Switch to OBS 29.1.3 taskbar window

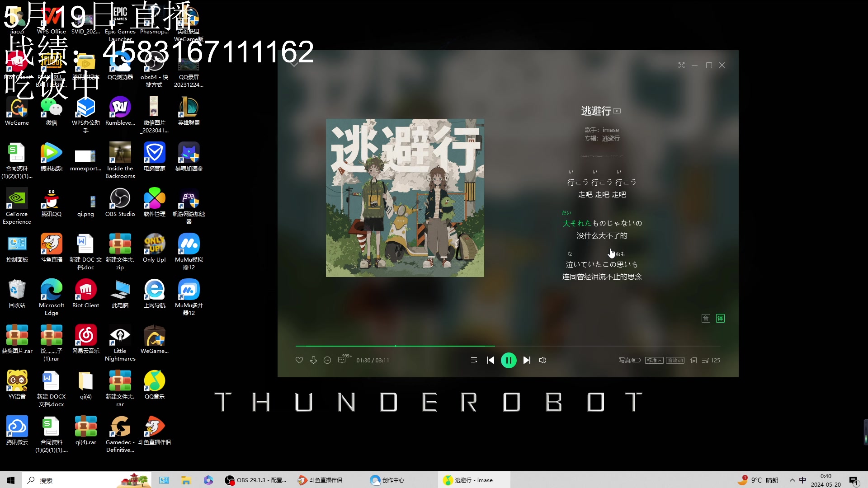pyautogui.click(x=255, y=480)
